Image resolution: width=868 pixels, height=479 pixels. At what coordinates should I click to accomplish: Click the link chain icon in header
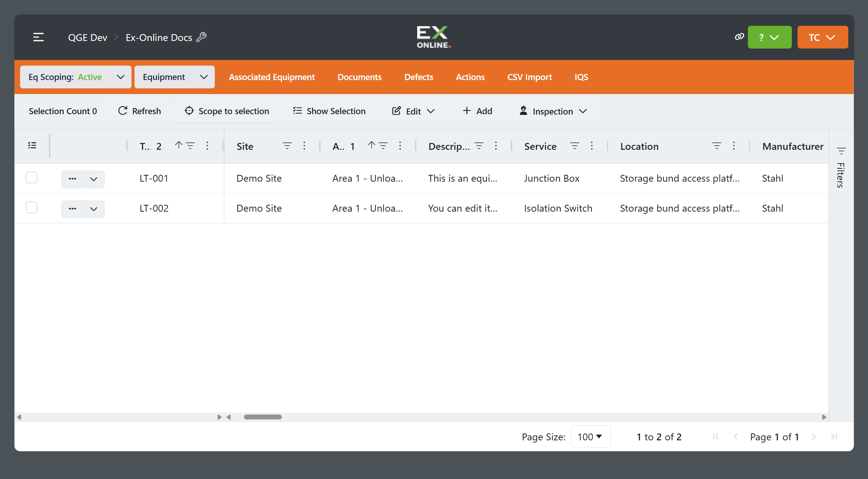coord(739,37)
